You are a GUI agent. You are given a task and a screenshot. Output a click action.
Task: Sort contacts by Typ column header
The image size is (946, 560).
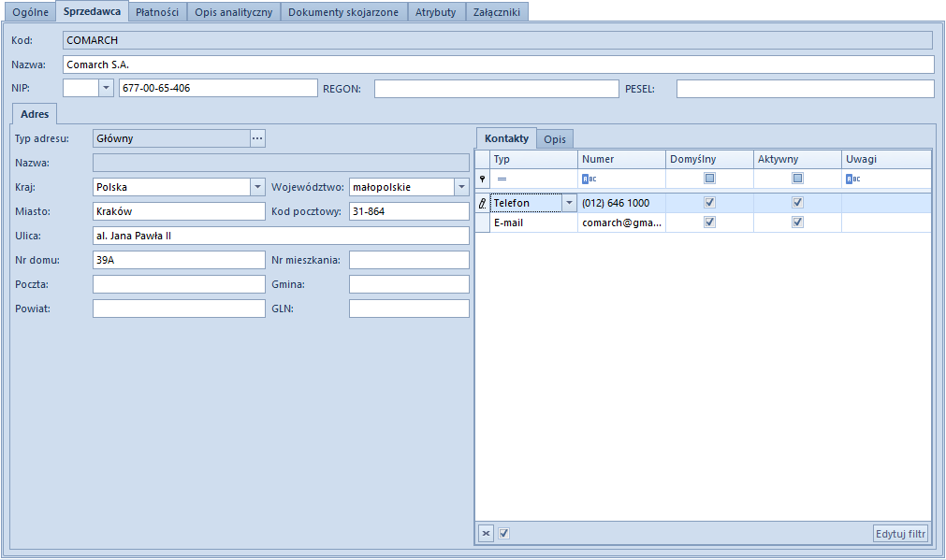[x=533, y=159]
